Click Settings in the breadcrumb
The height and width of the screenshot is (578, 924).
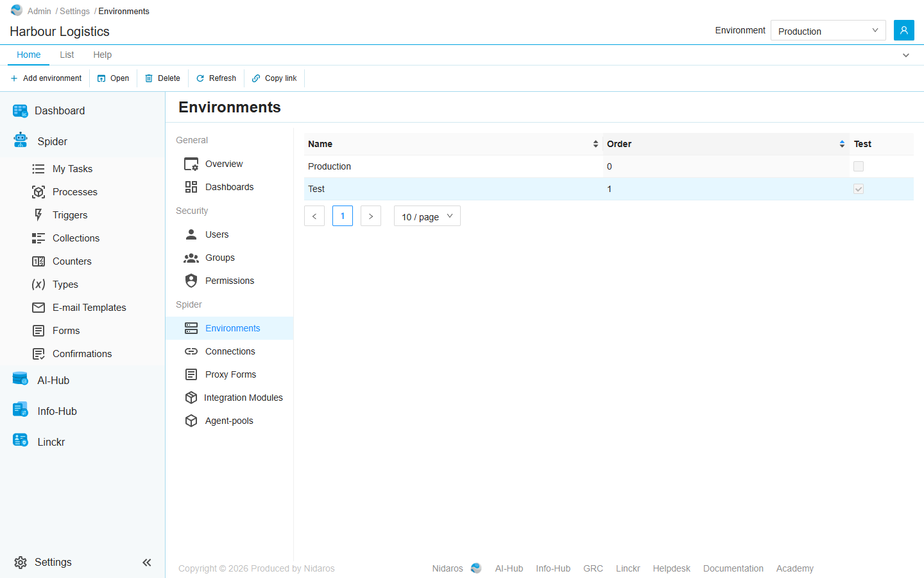coord(74,11)
